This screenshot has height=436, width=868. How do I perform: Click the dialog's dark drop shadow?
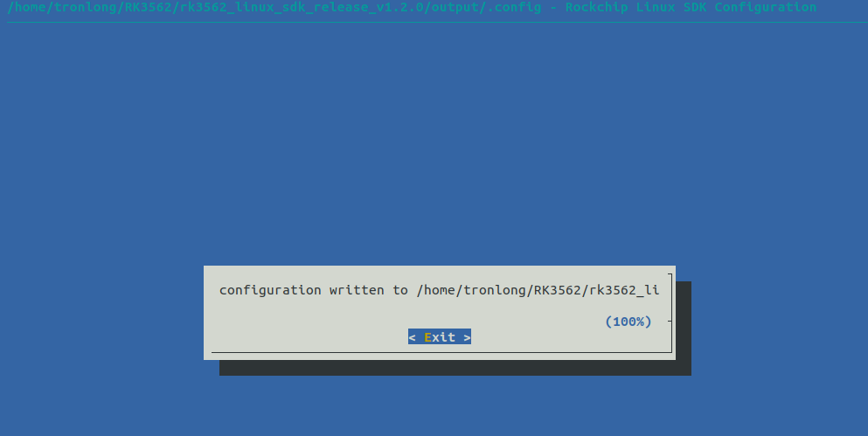coord(455,368)
